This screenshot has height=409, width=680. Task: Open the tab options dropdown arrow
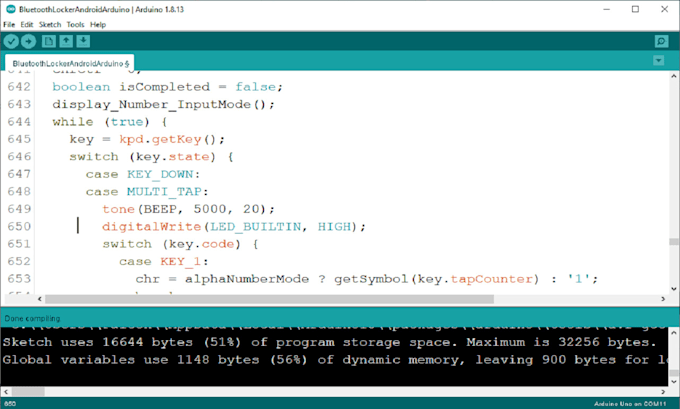coord(658,60)
